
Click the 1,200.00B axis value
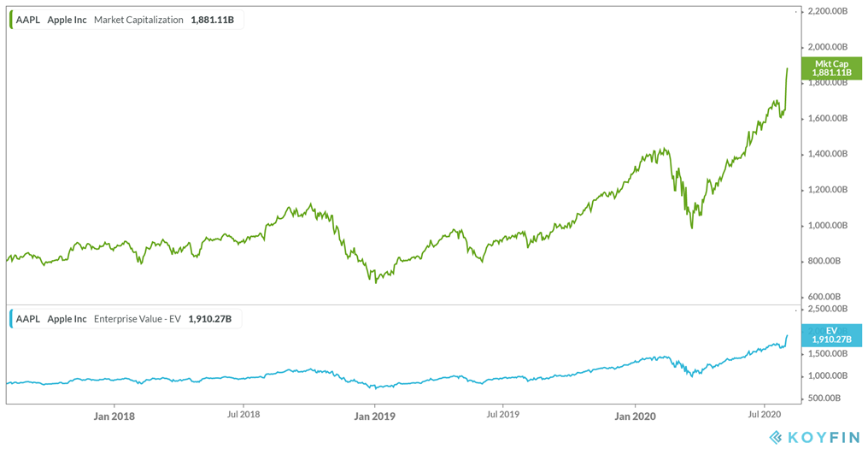click(829, 190)
